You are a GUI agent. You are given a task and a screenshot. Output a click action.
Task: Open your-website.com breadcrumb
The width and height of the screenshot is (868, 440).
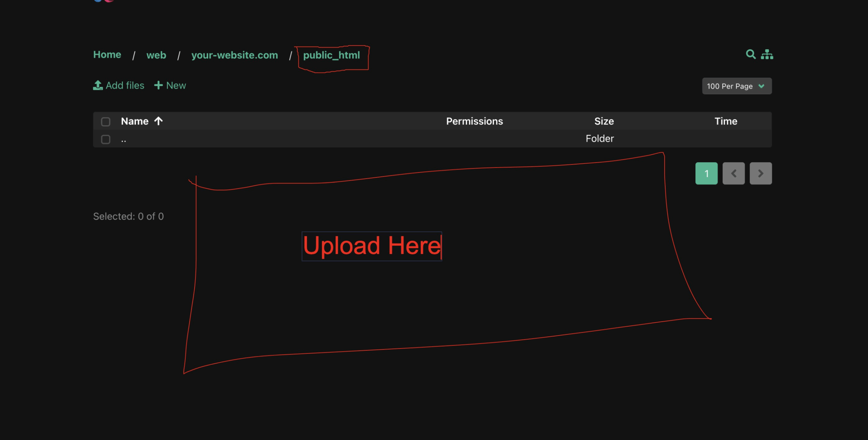(235, 55)
